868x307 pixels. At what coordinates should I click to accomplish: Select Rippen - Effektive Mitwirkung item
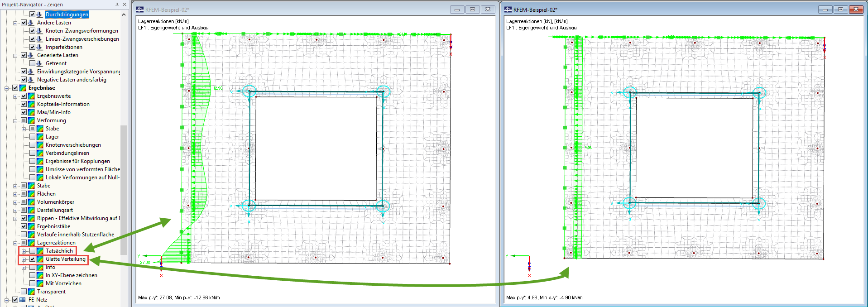click(78, 218)
